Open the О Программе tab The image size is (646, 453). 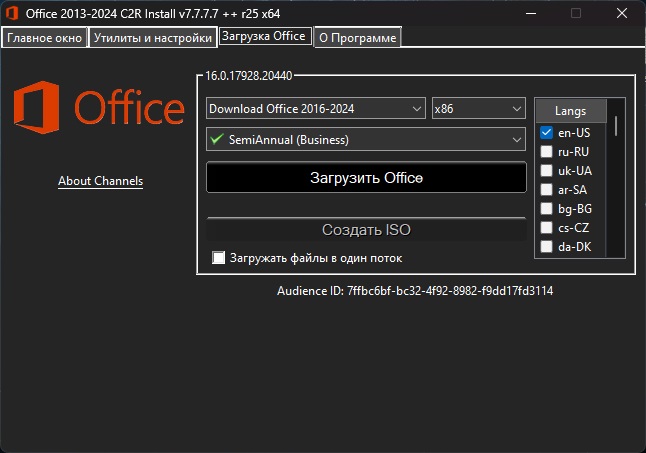358,38
